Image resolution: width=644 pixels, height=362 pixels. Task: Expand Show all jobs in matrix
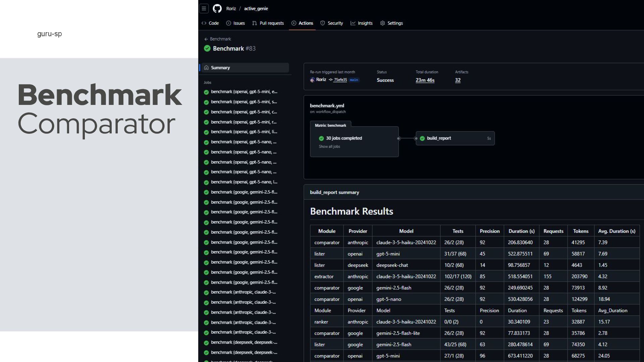pos(329,146)
